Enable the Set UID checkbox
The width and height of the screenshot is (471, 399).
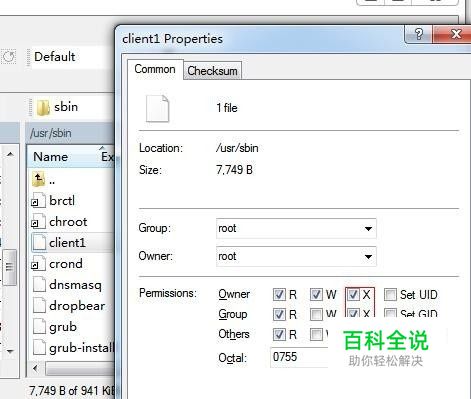pos(390,295)
